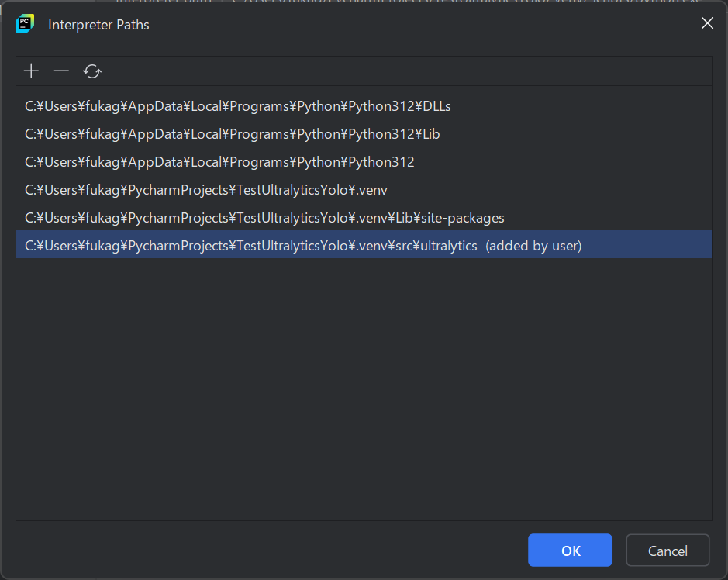The width and height of the screenshot is (728, 580).
Task: Remove selected path using the minus icon
Action: 61,71
